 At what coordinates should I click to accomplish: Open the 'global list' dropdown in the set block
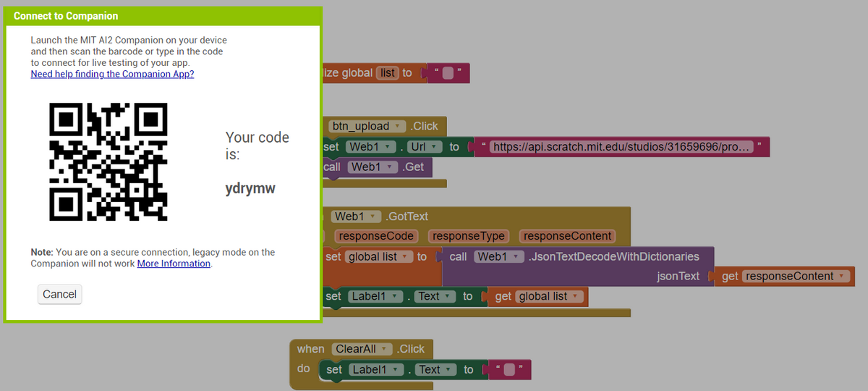406,257
